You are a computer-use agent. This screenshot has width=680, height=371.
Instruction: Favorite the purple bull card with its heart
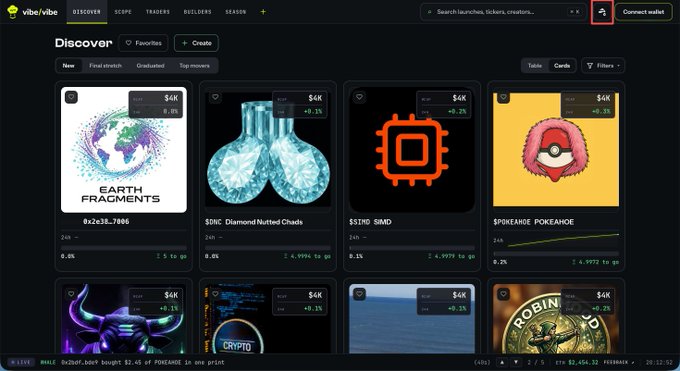72,294
